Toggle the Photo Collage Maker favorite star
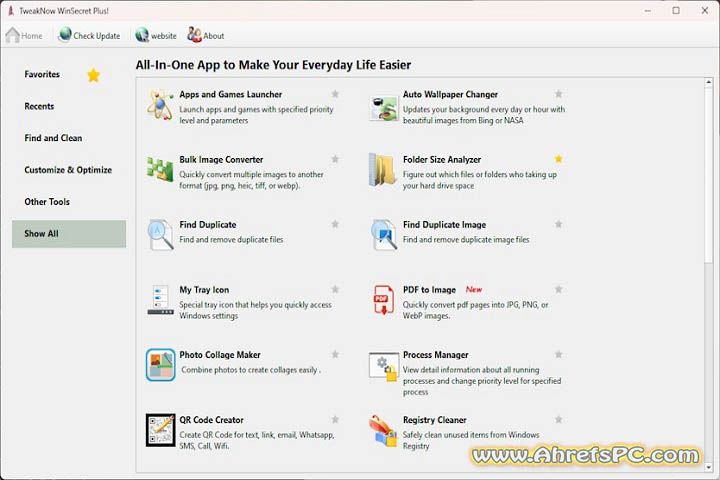The width and height of the screenshot is (720, 480). [335, 354]
